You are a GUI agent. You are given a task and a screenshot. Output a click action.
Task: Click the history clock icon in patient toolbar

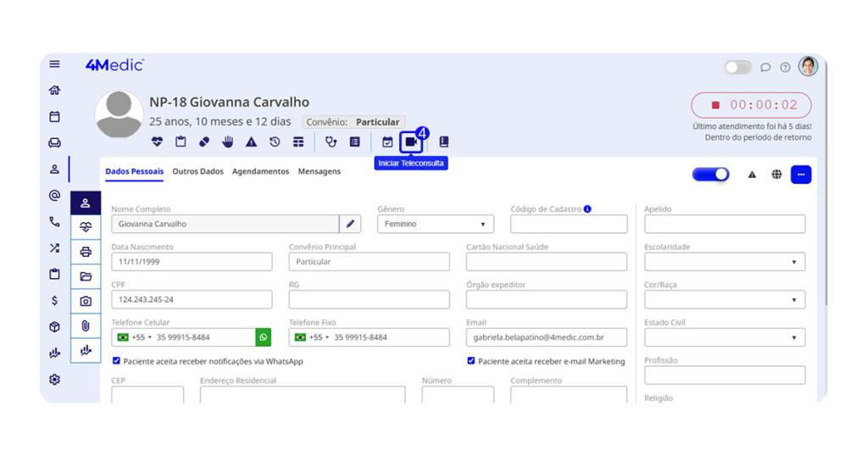pyautogui.click(x=275, y=142)
